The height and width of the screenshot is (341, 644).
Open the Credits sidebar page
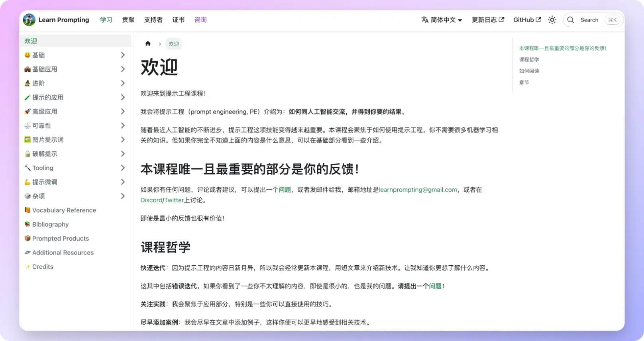(43, 267)
